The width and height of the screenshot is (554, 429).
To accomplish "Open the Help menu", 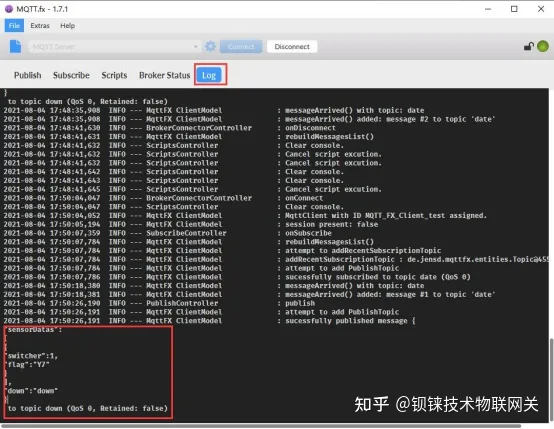I will [x=67, y=25].
